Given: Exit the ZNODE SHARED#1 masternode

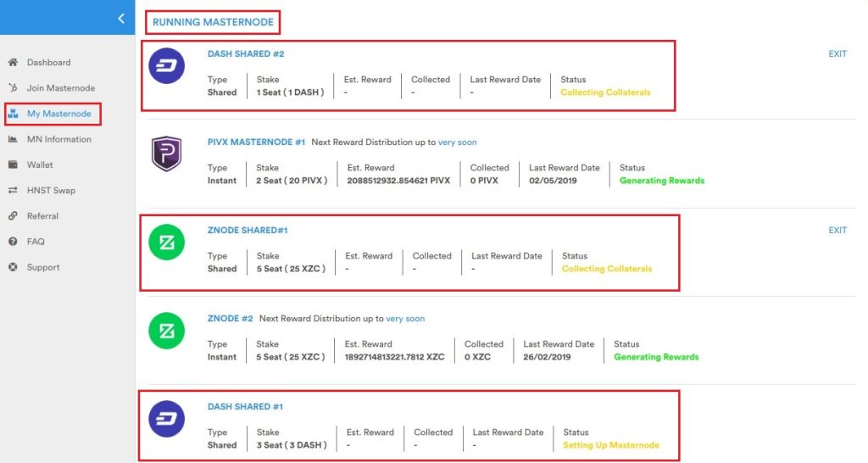Looking at the screenshot, I should click(x=837, y=231).
